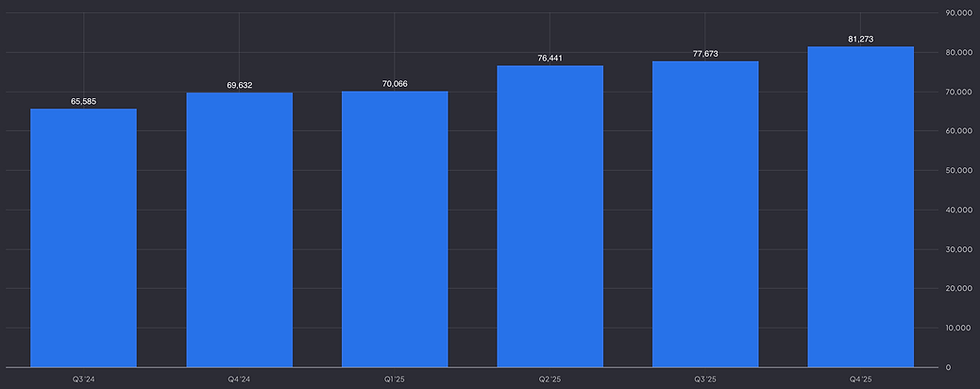Image resolution: width=980 pixels, height=389 pixels.
Task: Click the Q2 '25 axis label
Action: [550, 379]
